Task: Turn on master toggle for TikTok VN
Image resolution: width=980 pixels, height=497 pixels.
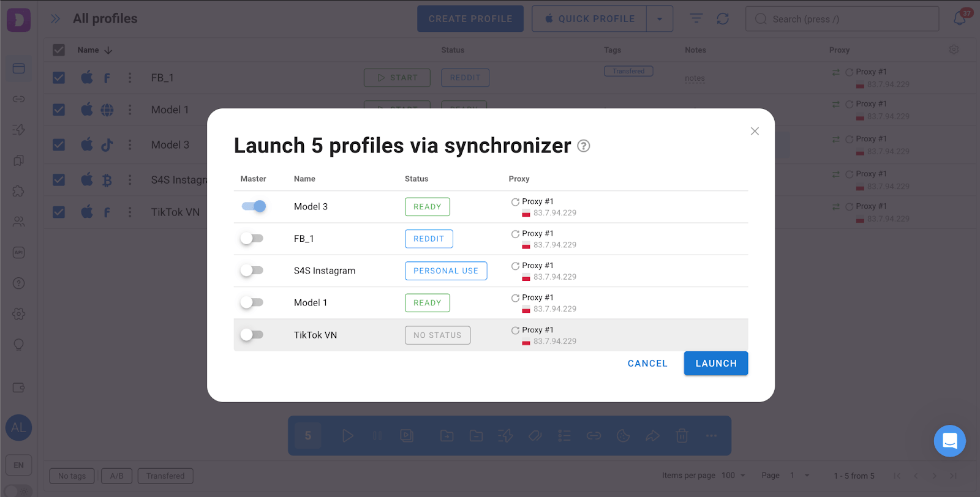Action: pyautogui.click(x=252, y=335)
